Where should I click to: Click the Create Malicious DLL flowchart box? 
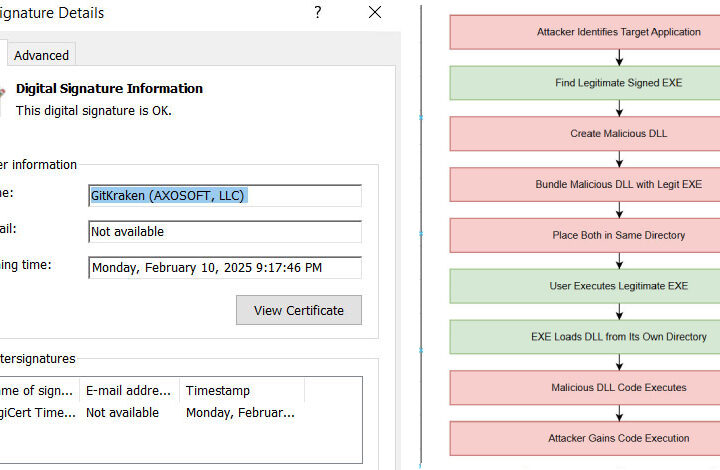pos(585,134)
